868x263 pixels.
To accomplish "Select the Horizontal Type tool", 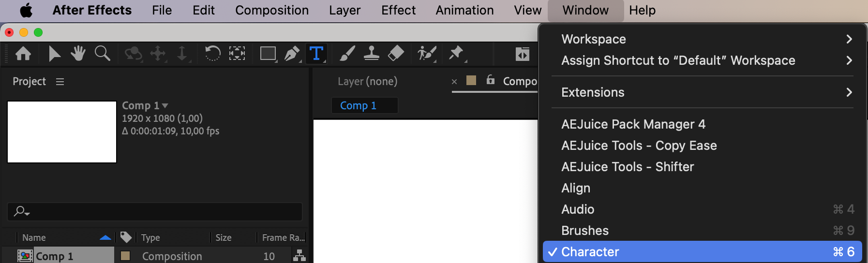I will click(316, 53).
